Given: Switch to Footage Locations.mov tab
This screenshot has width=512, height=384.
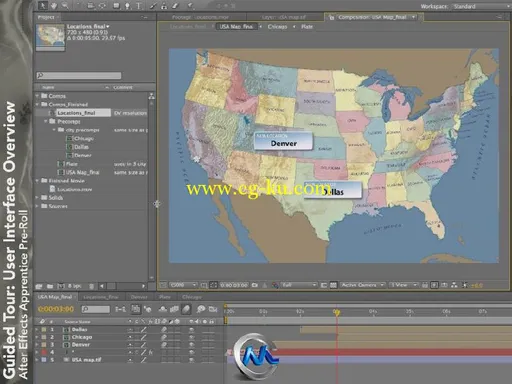Looking at the screenshot, I should tap(201, 17).
